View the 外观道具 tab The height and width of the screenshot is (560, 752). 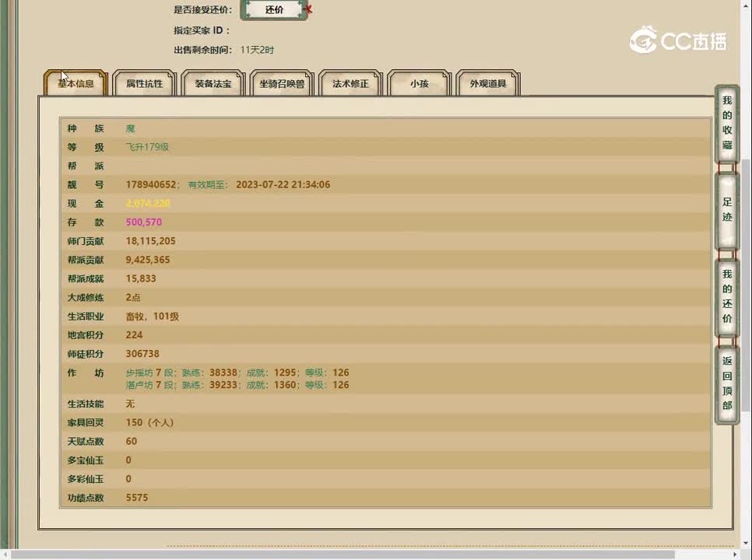[x=488, y=83]
